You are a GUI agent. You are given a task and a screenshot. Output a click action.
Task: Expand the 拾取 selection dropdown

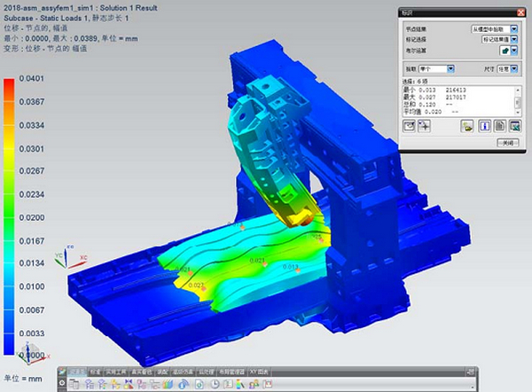click(451, 68)
